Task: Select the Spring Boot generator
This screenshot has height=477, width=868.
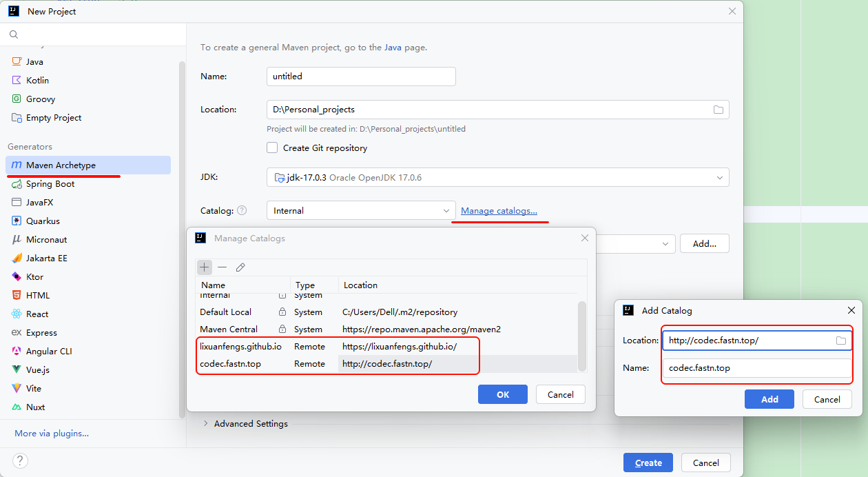Action: pos(88,183)
